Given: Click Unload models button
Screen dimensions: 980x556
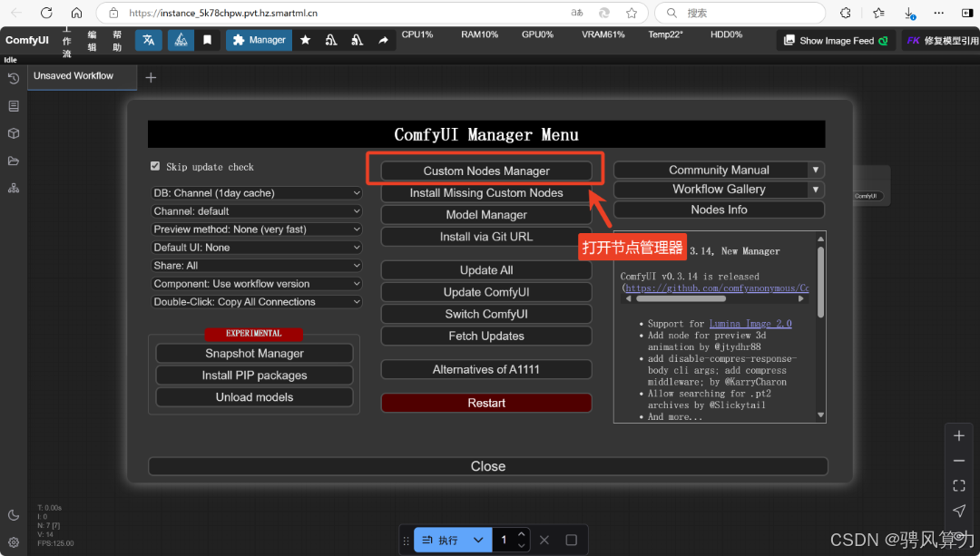Looking at the screenshot, I should pos(254,397).
